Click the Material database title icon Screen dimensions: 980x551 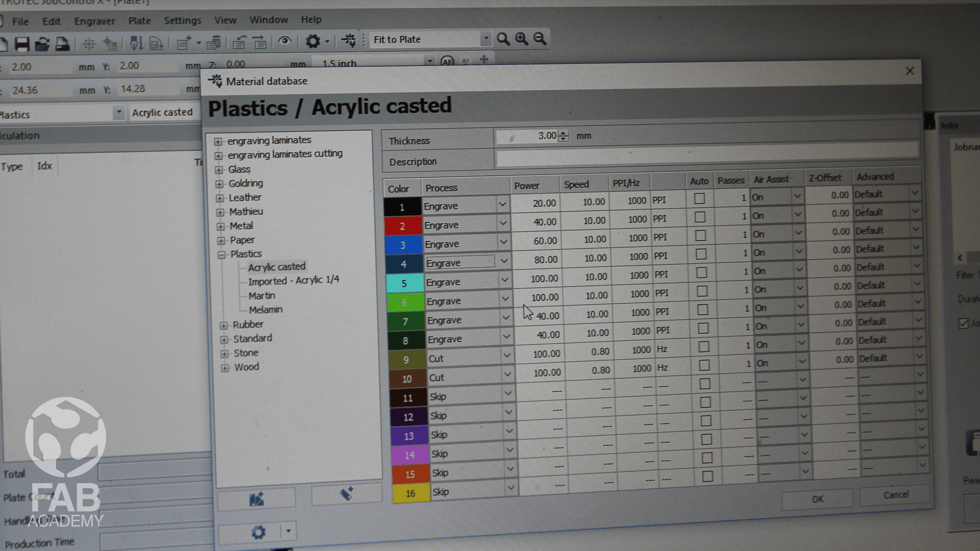pos(215,81)
